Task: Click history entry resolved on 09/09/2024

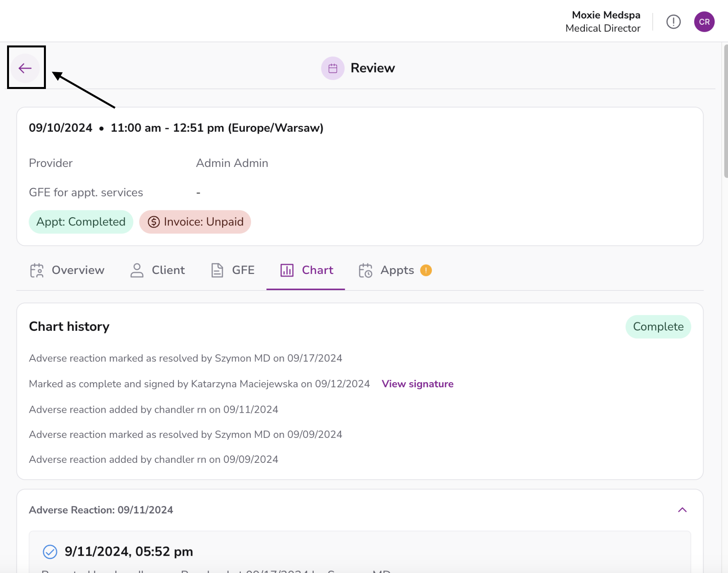Action: (x=186, y=435)
